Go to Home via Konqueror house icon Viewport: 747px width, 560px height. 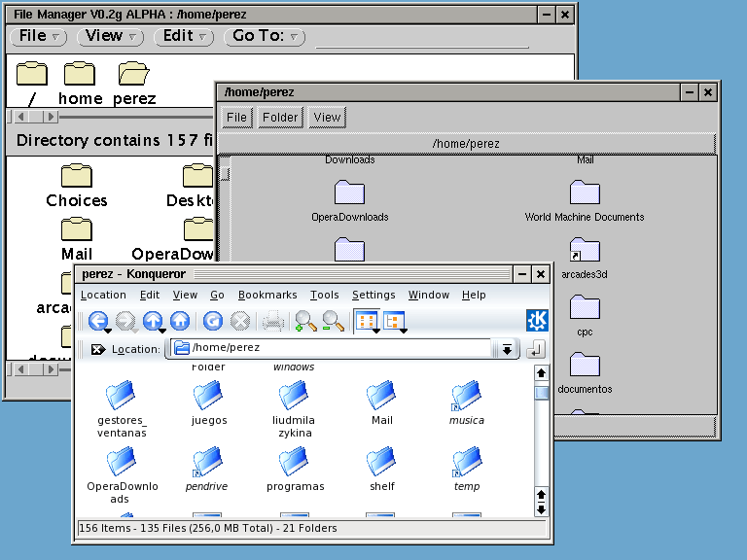click(180, 321)
